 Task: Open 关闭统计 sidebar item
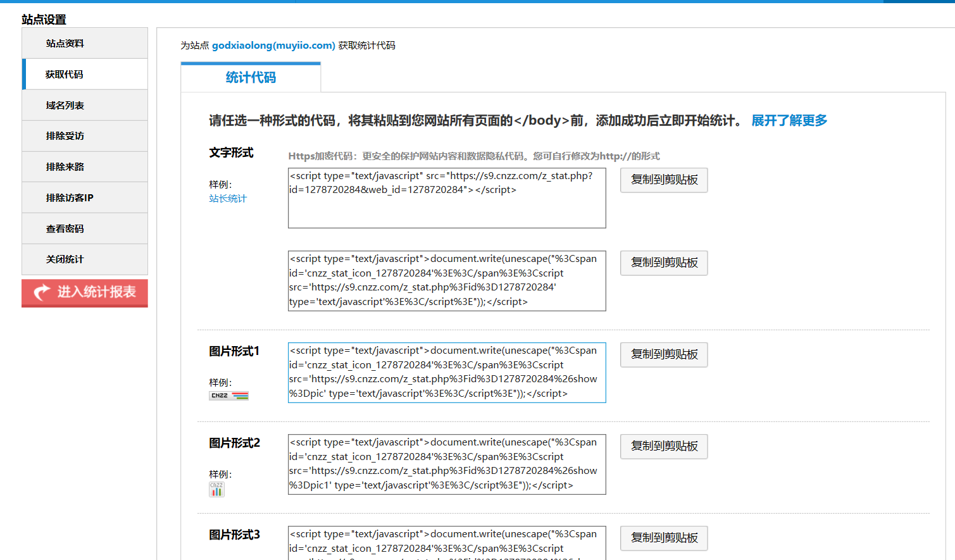pos(85,259)
